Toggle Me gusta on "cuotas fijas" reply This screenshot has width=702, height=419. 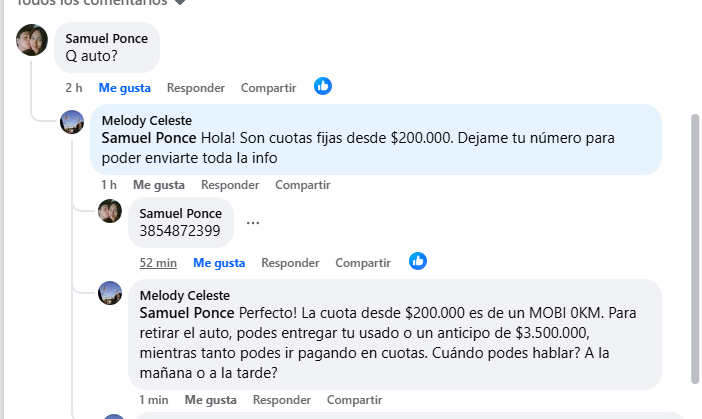coord(159,185)
